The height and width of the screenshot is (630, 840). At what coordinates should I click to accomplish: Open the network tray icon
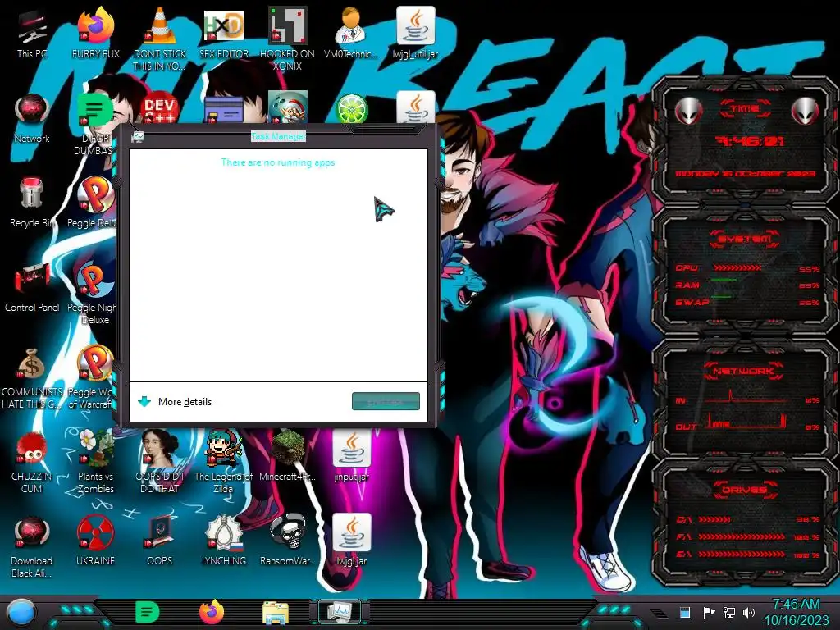pyautogui.click(x=729, y=612)
